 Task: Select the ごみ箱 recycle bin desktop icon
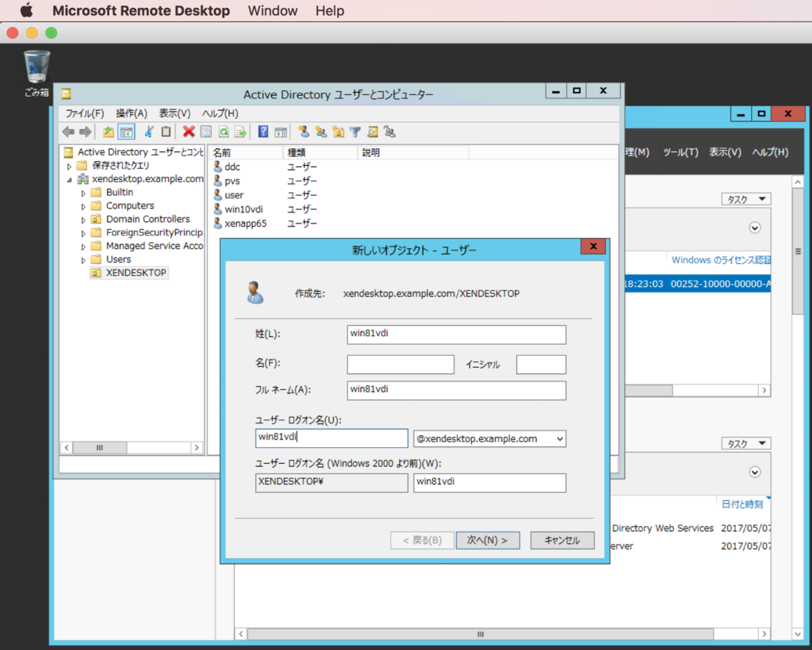(36, 73)
